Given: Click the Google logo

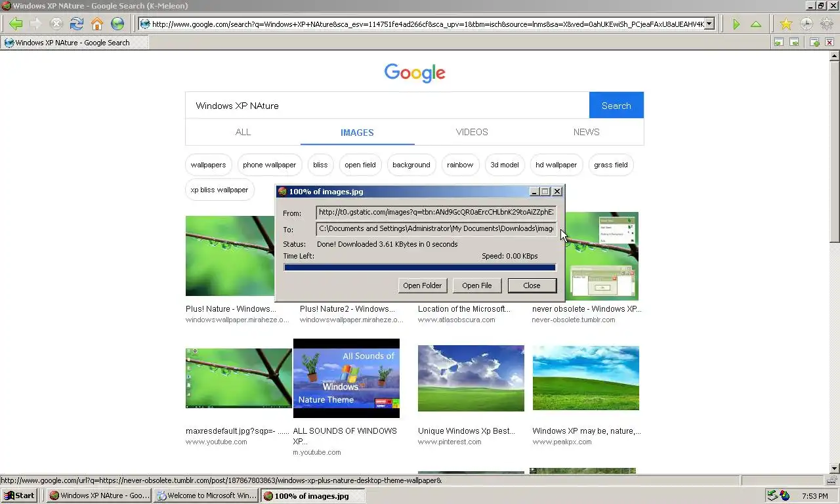Looking at the screenshot, I should (415, 73).
